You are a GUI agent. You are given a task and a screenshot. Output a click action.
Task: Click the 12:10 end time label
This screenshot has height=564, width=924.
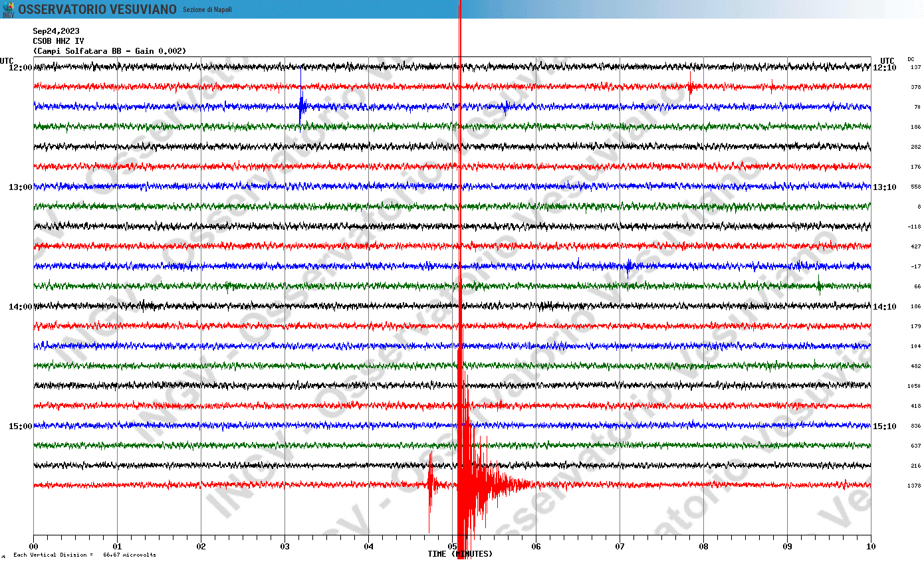pyautogui.click(x=885, y=67)
